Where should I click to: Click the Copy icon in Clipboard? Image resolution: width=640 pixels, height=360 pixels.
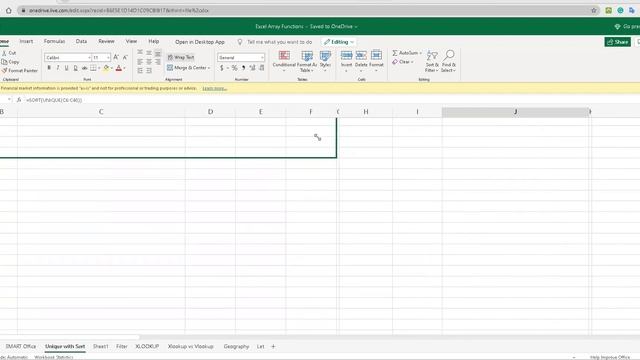click(x=4, y=62)
